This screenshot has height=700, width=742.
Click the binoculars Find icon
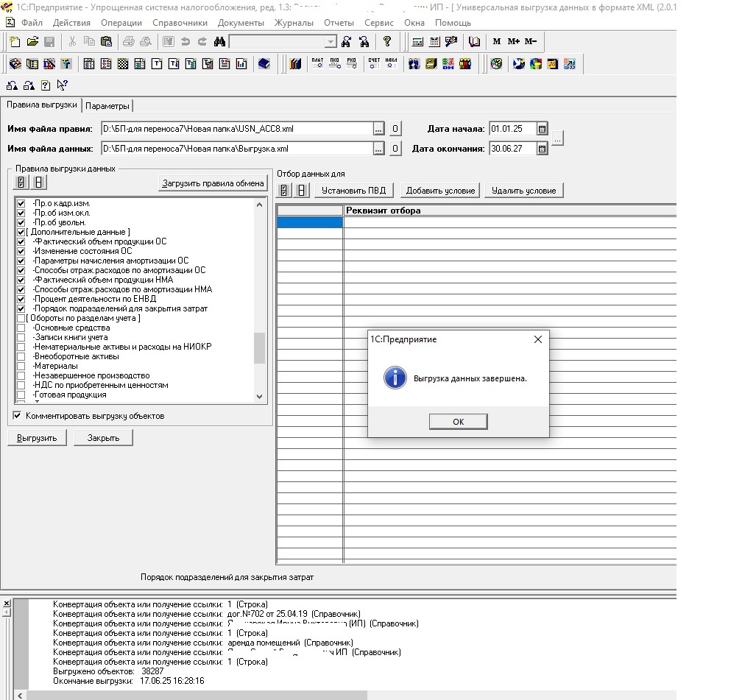pyautogui.click(x=219, y=42)
